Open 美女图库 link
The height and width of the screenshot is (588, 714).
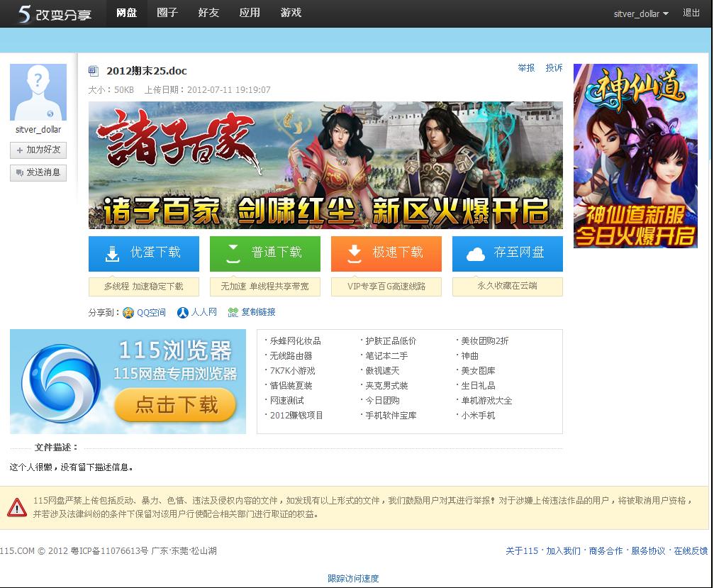(478, 371)
